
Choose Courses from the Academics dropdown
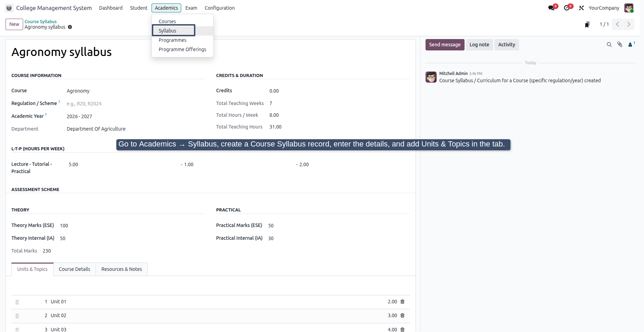pos(183,21)
